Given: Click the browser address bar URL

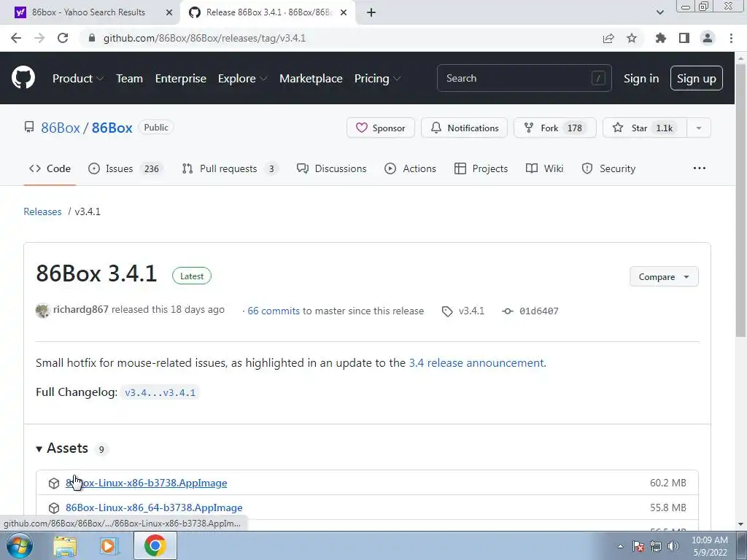Looking at the screenshot, I should pos(204,38).
